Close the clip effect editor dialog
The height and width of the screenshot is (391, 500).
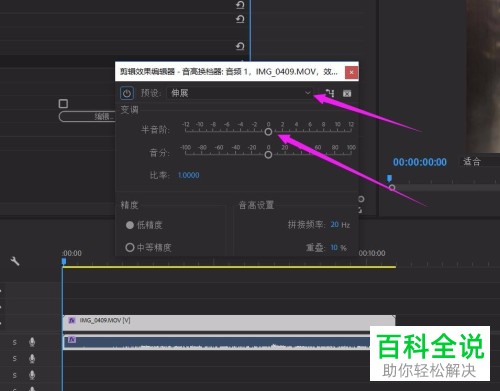point(351,72)
